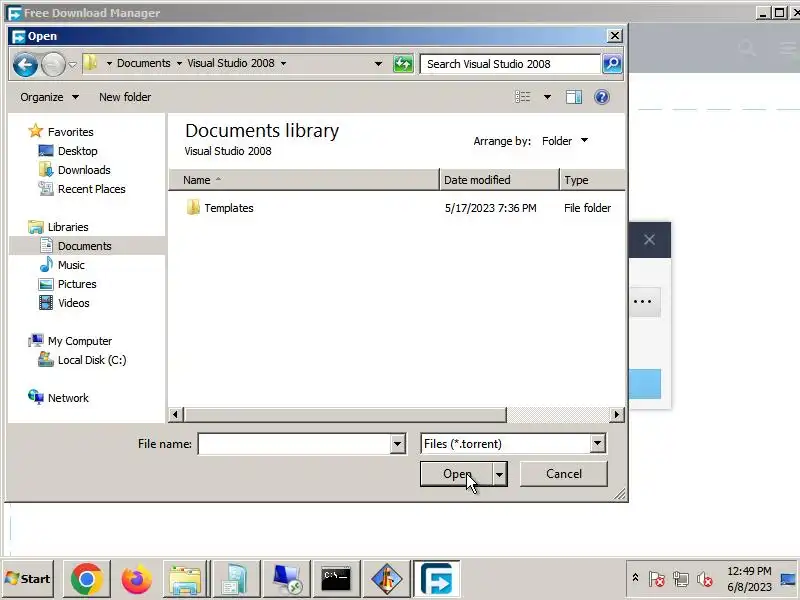Open Recent Places in the navigation pane
Viewport: 800px width, 600px height.
tap(91, 189)
